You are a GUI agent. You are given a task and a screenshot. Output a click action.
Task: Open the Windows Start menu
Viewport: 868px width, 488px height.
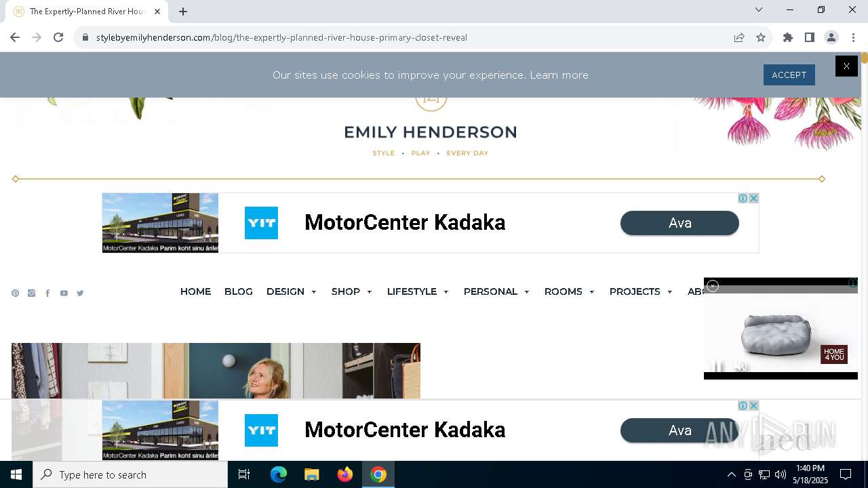pyautogui.click(x=16, y=474)
